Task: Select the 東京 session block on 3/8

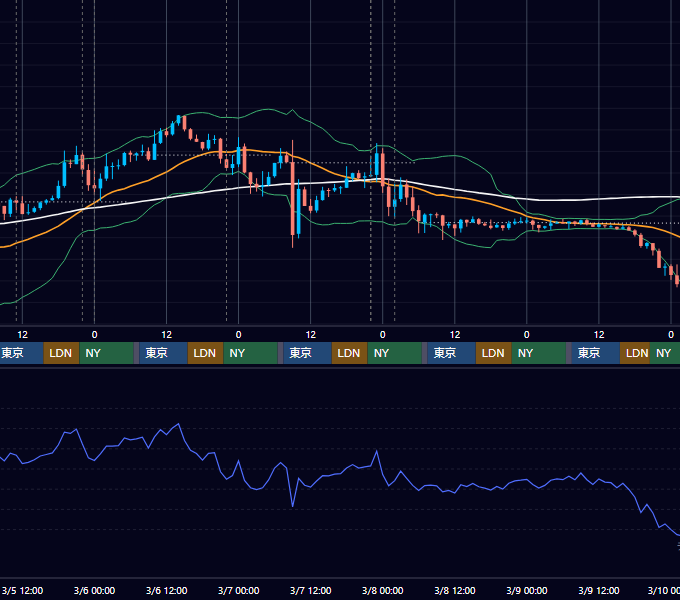Action: coord(451,353)
